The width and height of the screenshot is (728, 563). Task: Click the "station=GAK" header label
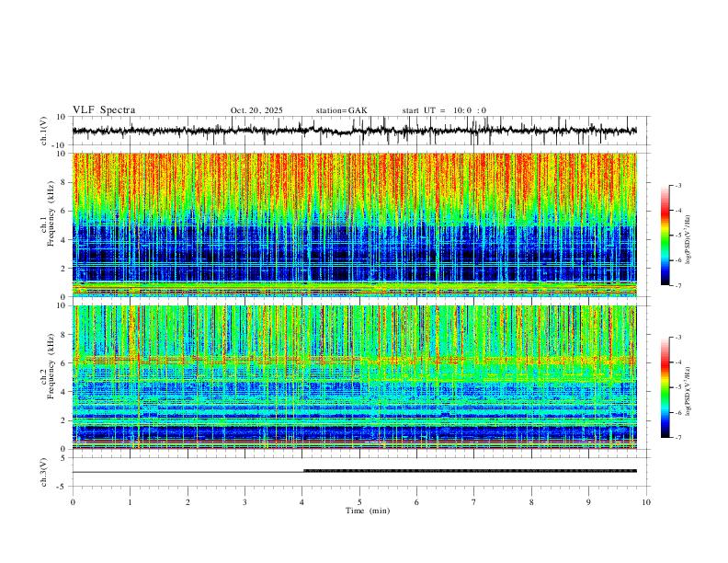coord(341,110)
